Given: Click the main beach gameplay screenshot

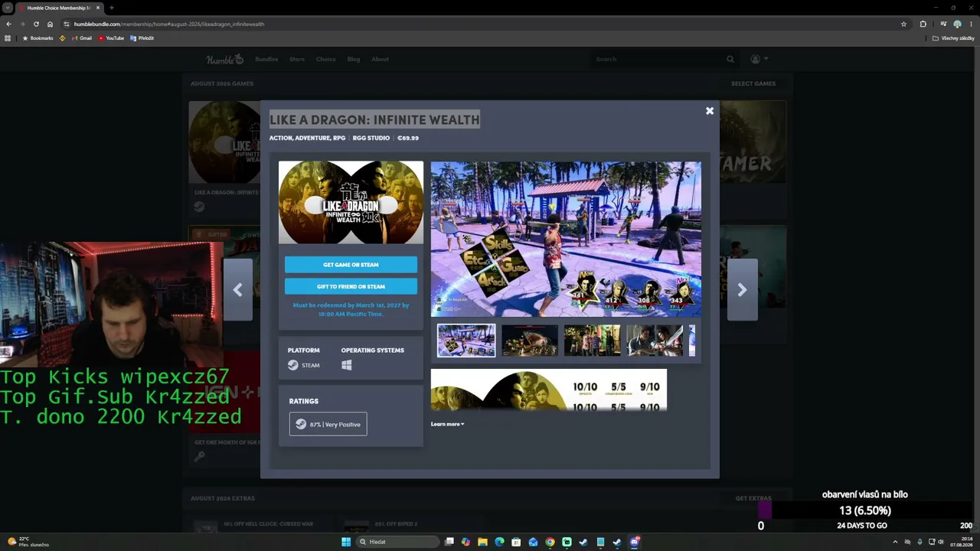Looking at the screenshot, I should click(x=566, y=239).
